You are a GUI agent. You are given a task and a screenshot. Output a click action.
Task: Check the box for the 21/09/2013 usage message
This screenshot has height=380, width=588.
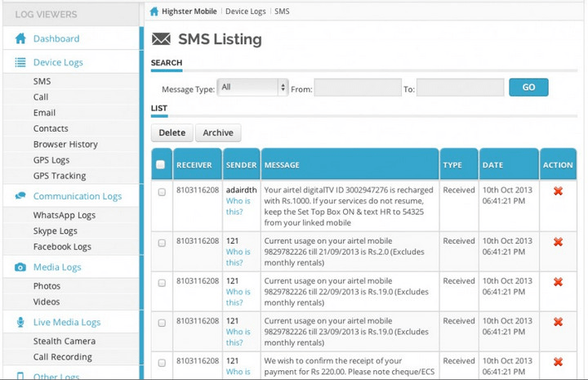162,243
